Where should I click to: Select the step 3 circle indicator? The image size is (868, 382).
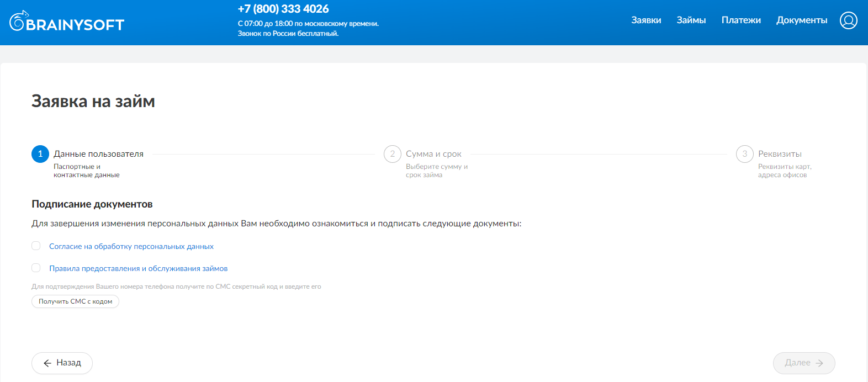[744, 154]
